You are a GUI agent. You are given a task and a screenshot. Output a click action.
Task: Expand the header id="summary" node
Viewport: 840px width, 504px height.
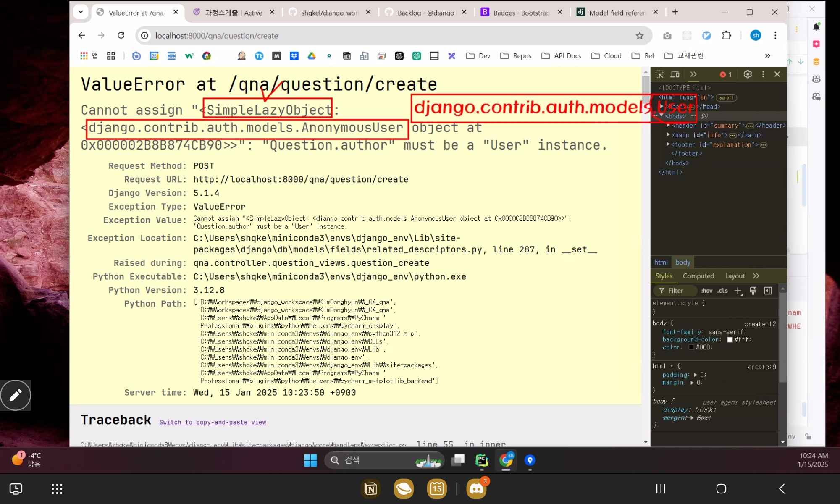point(668,126)
